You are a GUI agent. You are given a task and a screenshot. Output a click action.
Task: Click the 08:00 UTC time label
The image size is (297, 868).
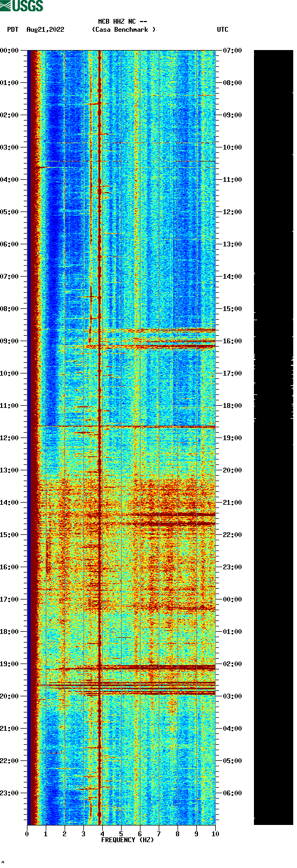(x=232, y=83)
